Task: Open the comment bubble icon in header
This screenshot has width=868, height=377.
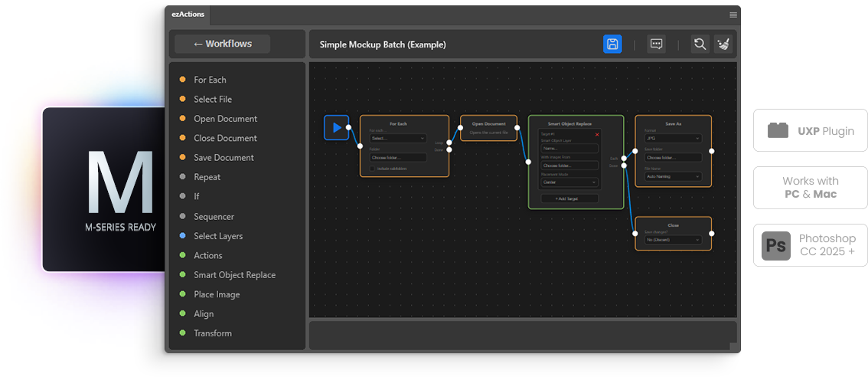Action: [657, 44]
